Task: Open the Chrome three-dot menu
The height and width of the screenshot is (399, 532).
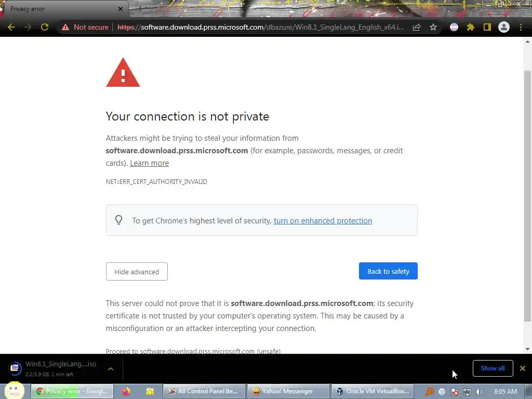Action: pos(521,27)
